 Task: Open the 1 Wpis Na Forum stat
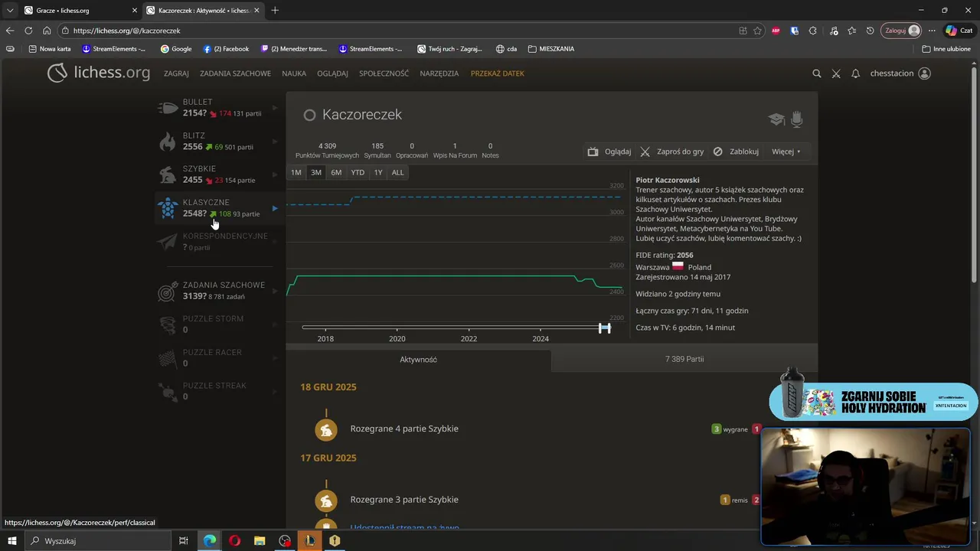click(455, 150)
